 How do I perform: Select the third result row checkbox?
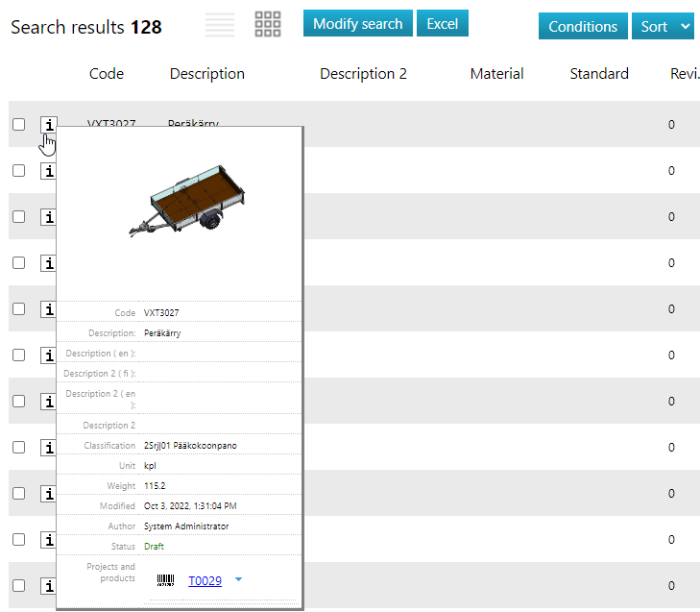coord(18,217)
